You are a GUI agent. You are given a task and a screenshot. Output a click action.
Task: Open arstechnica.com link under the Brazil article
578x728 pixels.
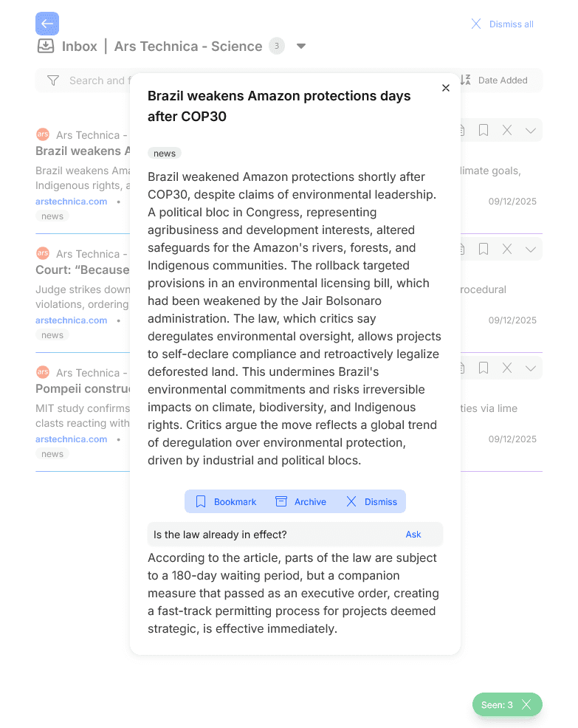coord(72,202)
